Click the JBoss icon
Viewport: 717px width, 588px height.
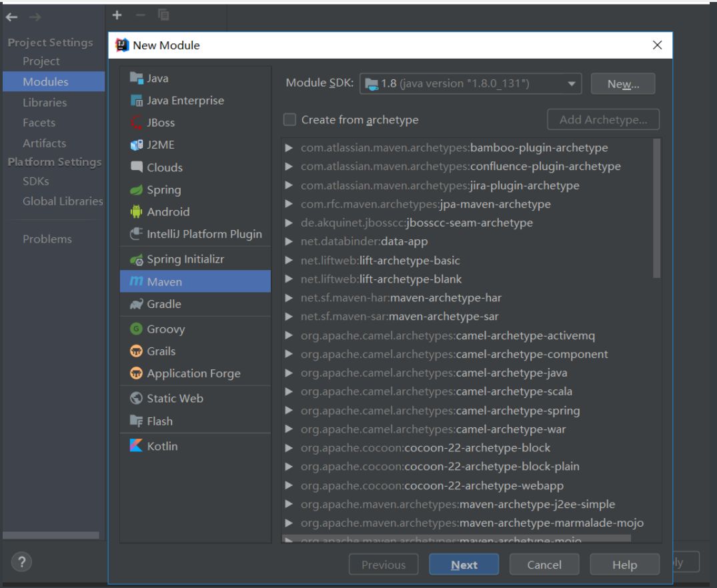point(136,123)
